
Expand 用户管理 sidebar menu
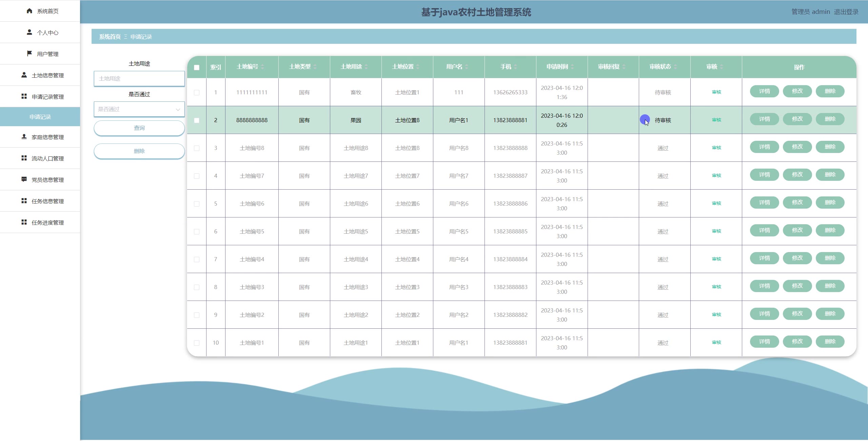[40, 54]
